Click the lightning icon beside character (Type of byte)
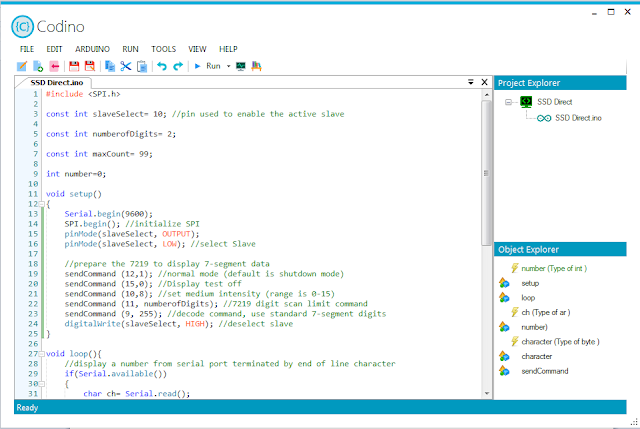640x429 pixels. [515, 341]
